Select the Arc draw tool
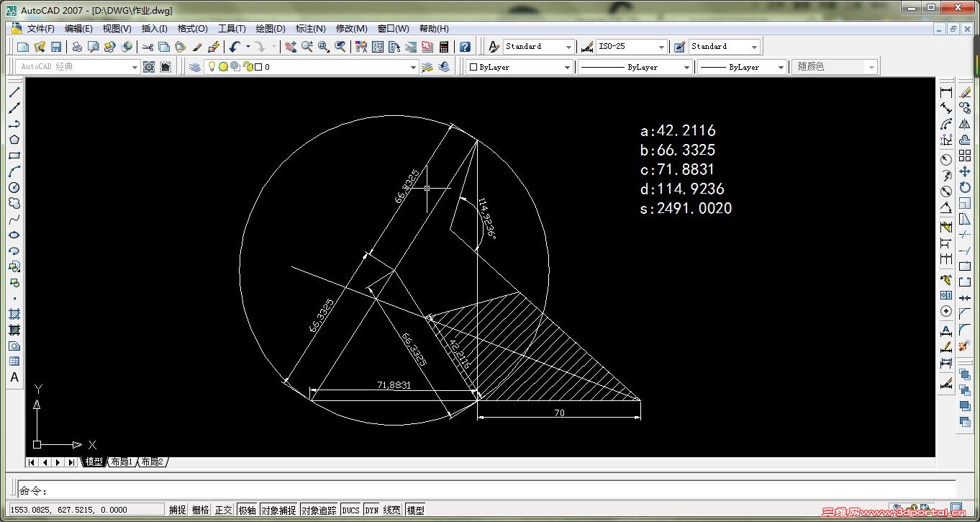 click(14, 171)
